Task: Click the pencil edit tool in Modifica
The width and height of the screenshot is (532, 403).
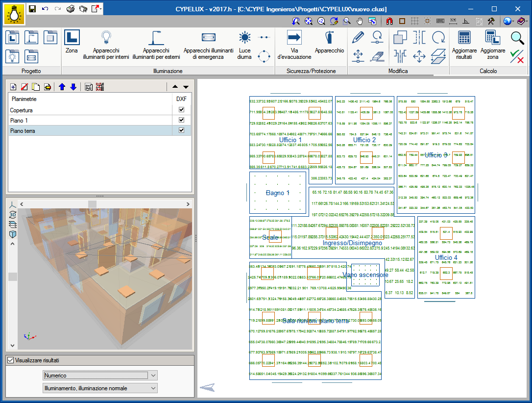Action: [x=358, y=37]
